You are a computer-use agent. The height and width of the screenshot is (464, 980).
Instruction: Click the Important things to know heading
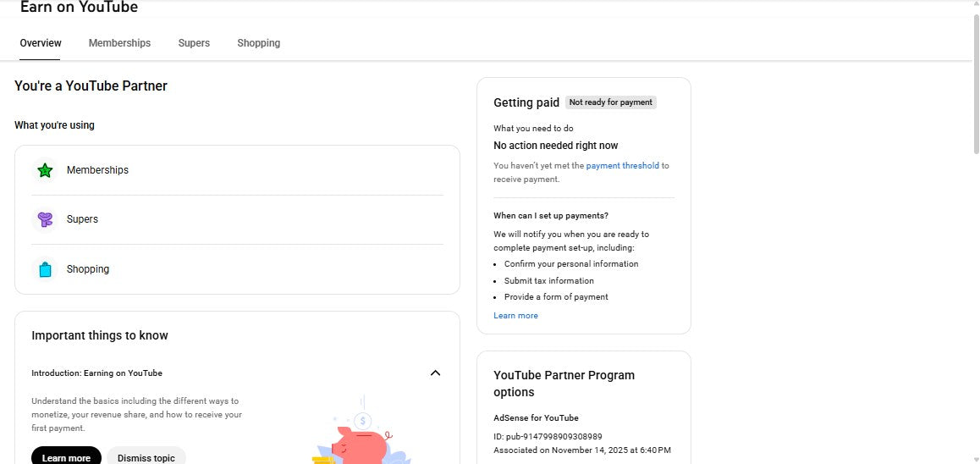pos(99,335)
